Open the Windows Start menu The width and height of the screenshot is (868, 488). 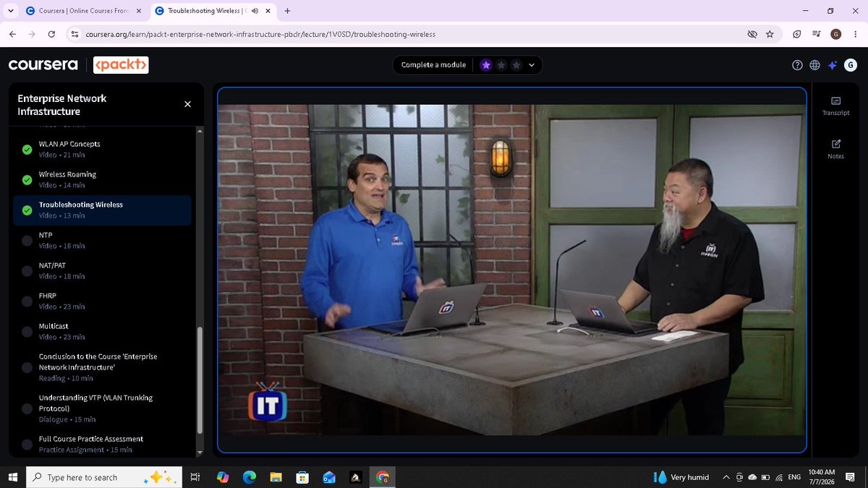(x=12, y=477)
